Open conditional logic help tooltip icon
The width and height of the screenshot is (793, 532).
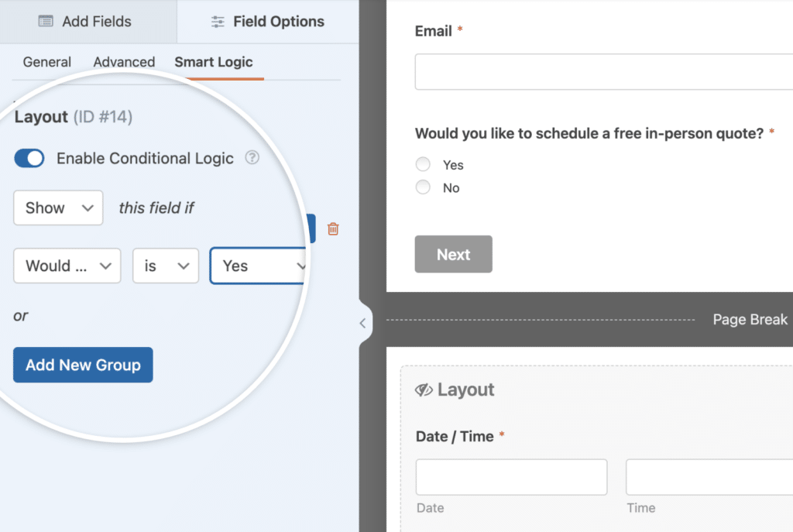(x=252, y=159)
